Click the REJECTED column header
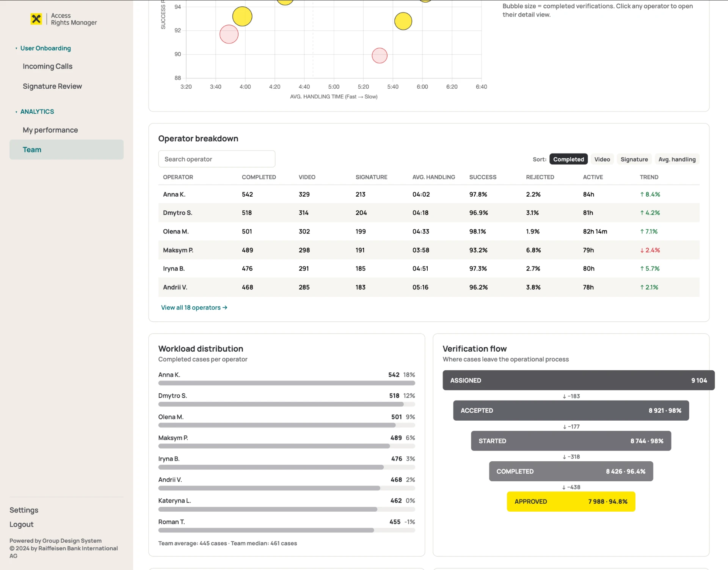The height and width of the screenshot is (570, 728). (540, 177)
